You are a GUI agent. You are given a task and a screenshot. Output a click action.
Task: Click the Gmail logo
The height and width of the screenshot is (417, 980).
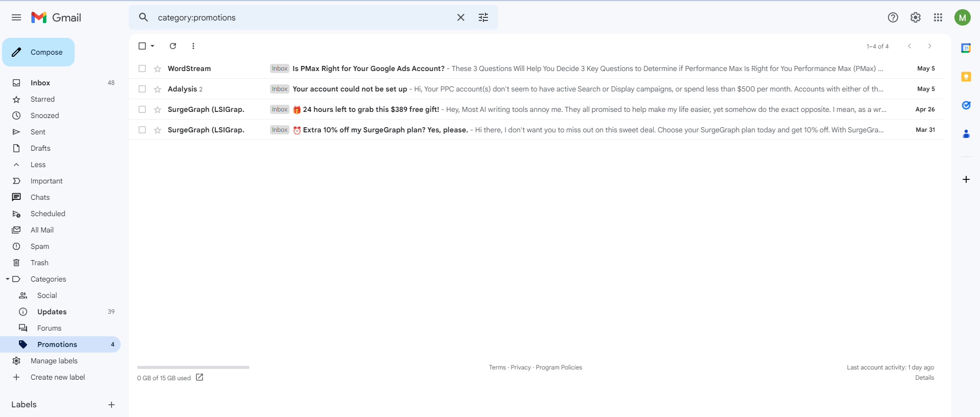pos(56,17)
